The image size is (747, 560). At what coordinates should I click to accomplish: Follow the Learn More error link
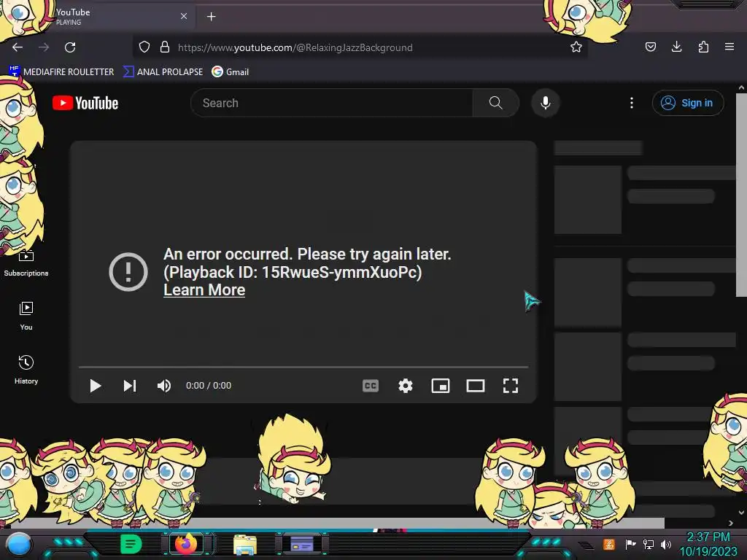click(x=204, y=290)
